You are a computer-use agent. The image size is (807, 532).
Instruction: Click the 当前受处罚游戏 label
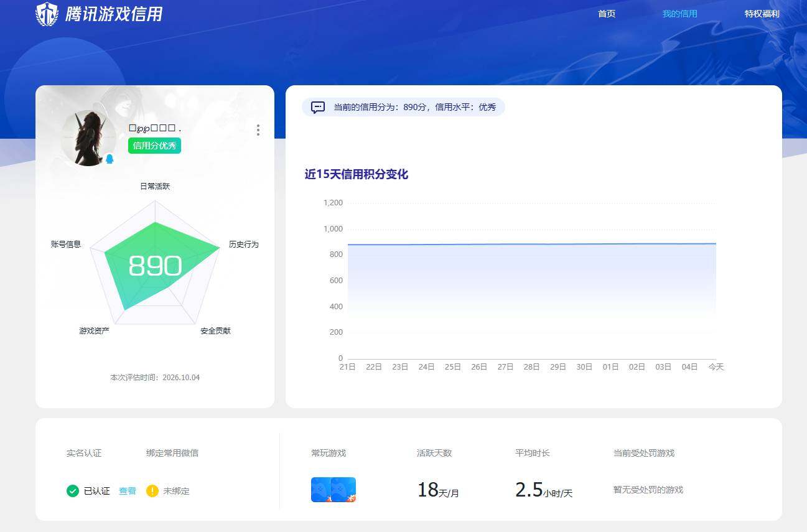click(x=644, y=453)
